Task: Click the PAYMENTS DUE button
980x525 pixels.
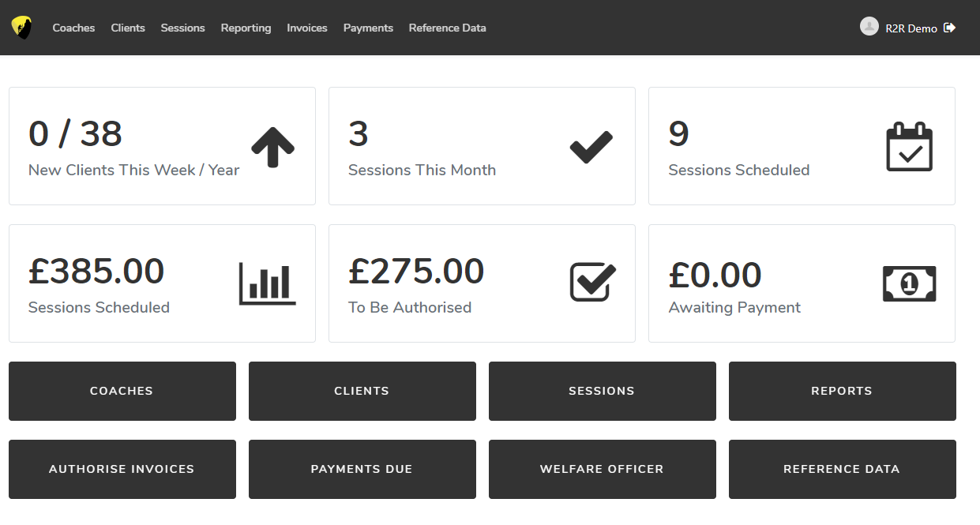Action: click(362, 469)
